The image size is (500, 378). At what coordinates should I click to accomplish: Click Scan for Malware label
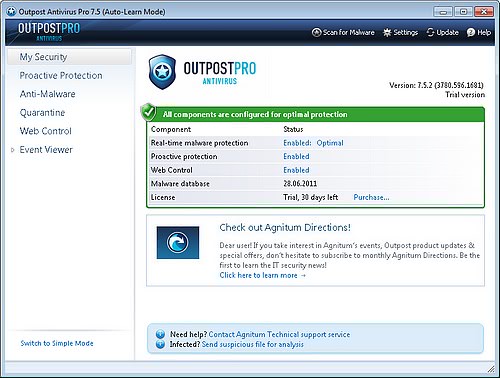coord(348,32)
